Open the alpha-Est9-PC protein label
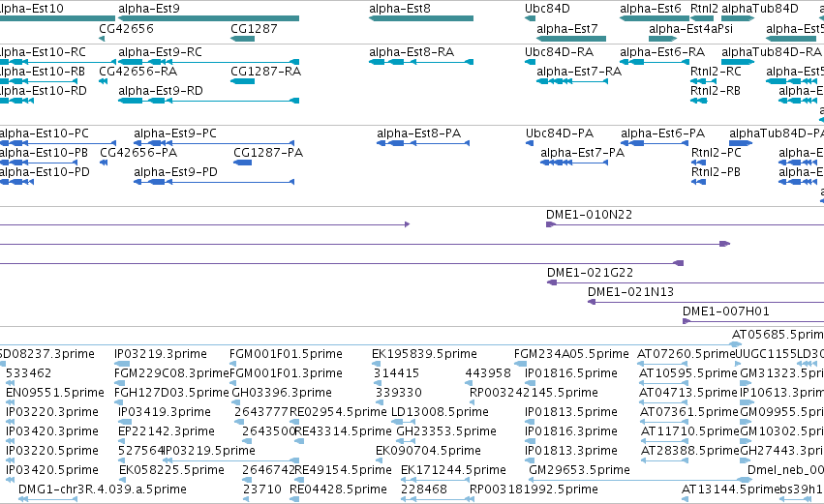Image resolution: width=824 pixels, height=504 pixels. 175,133
